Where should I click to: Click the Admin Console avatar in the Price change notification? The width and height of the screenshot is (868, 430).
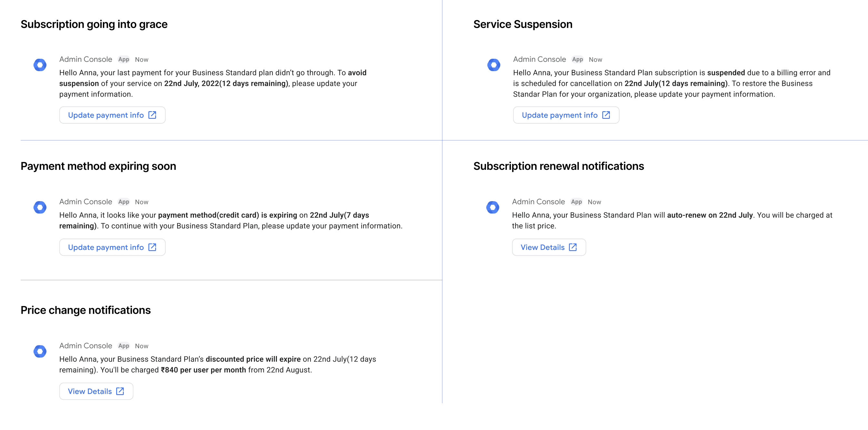[40, 352]
